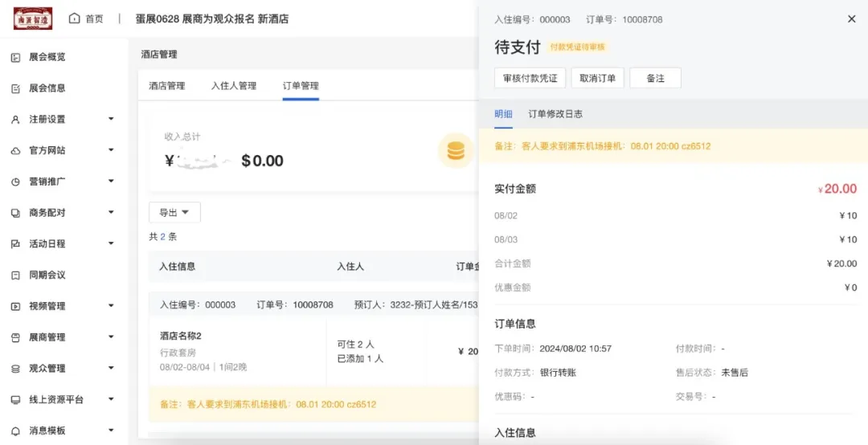Screen dimensions: 868x445
Task: Switch to the 入住人管理 tab
Action: pyautogui.click(x=233, y=86)
